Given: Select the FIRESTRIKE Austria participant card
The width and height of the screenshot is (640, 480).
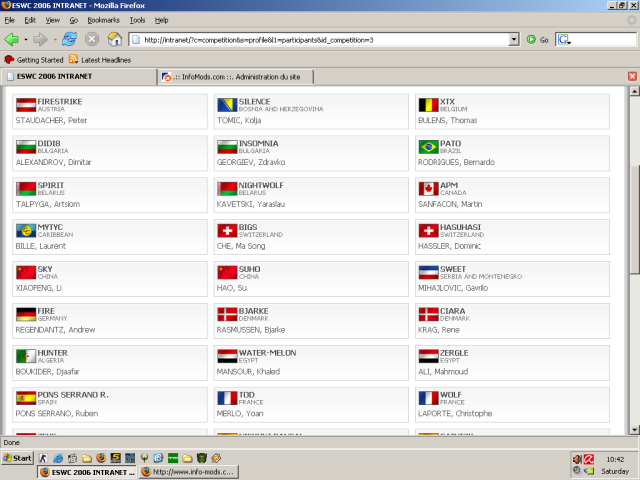Looking at the screenshot, I should pos(110,111).
